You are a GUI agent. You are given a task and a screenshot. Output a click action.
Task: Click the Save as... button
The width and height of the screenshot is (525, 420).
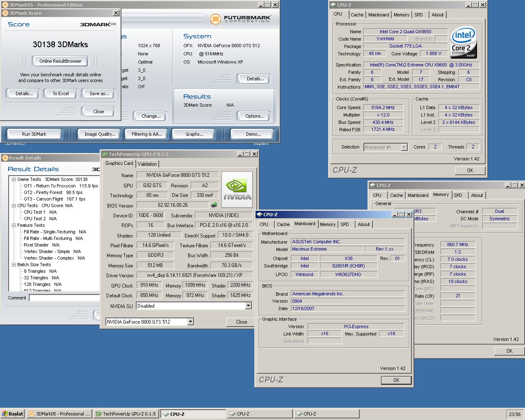click(99, 94)
